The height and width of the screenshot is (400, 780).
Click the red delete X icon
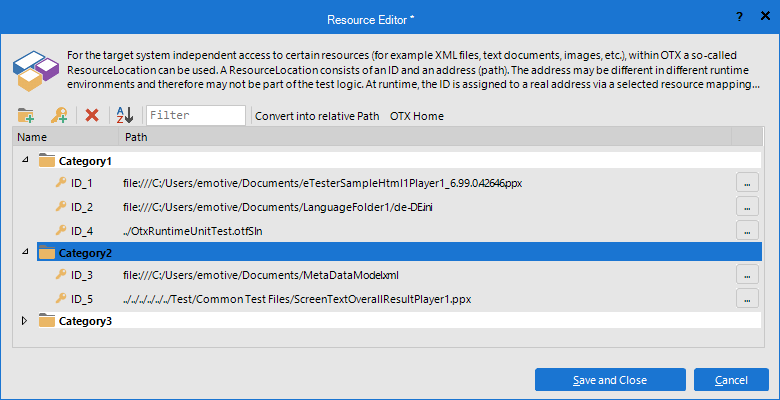click(x=92, y=115)
